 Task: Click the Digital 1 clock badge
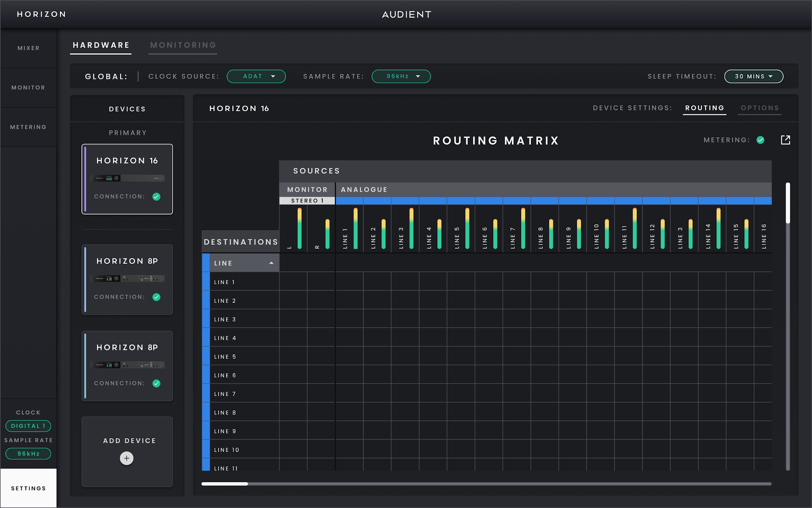[x=28, y=426]
